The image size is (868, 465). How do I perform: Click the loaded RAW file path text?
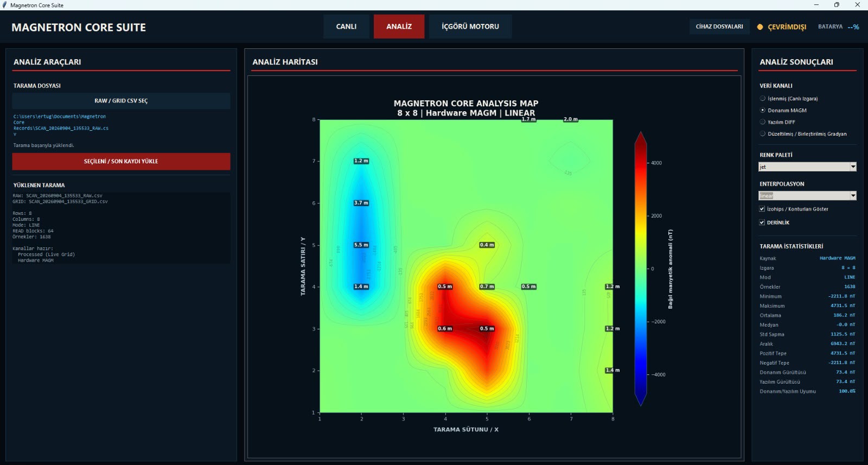(x=61, y=125)
